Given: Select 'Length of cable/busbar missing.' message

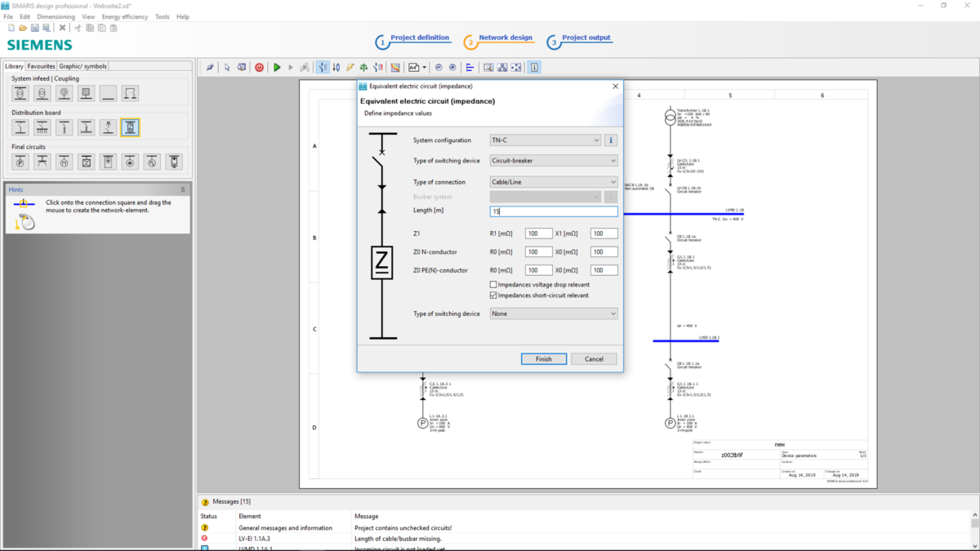Looking at the screenshot, I should pyautogui.click(x=398, y=539).
